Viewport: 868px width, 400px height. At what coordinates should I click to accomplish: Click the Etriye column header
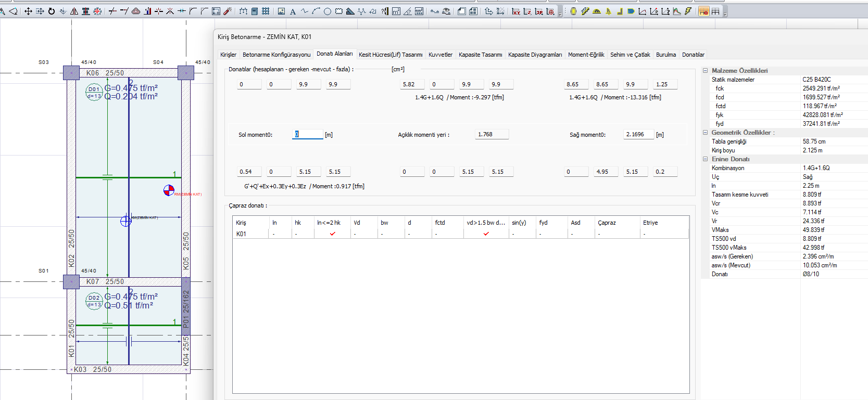click(664, 223)
